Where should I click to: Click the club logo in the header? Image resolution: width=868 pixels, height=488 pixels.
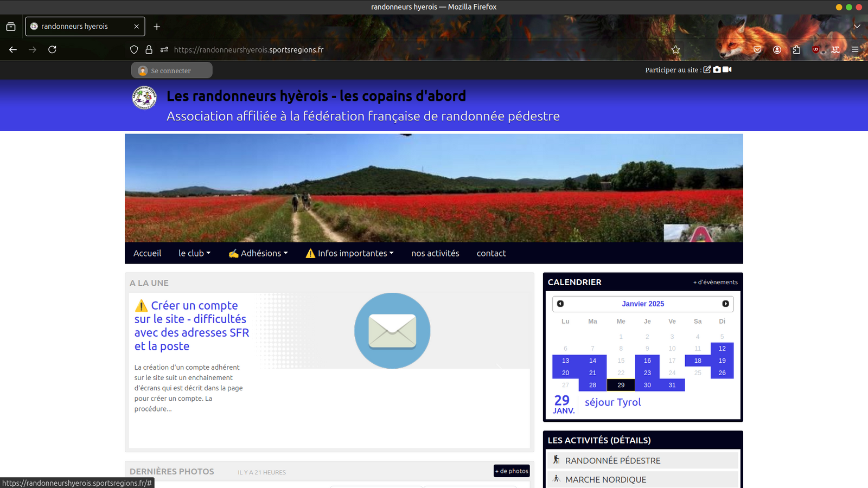pos(144,98)
